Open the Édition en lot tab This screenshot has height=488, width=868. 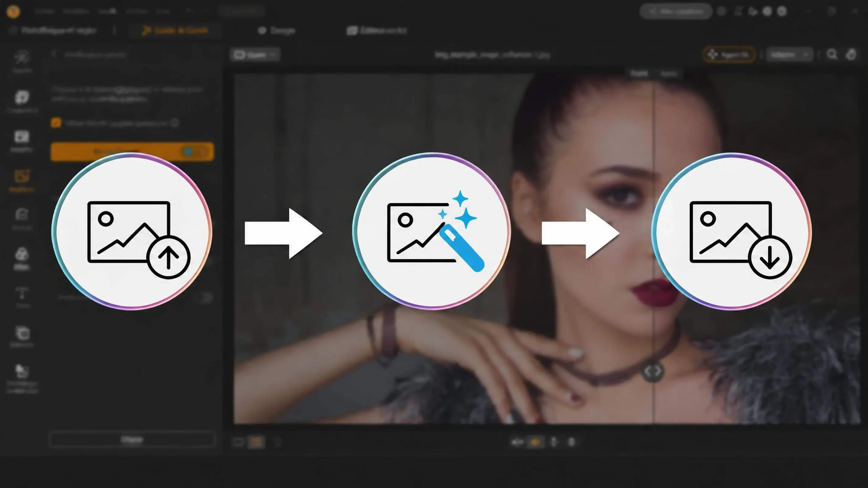(377, 31)
